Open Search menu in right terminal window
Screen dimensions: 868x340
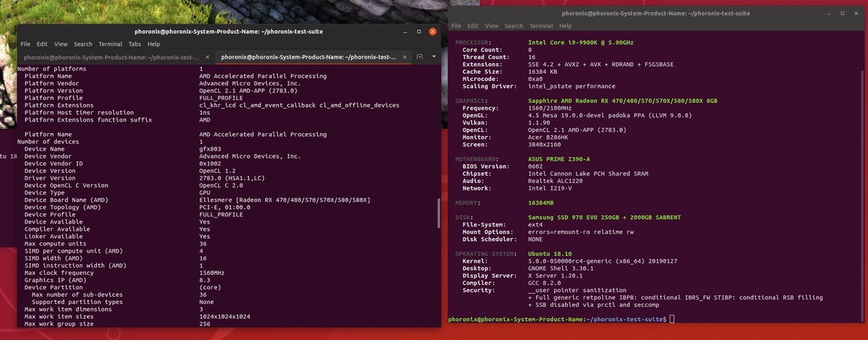514,26
